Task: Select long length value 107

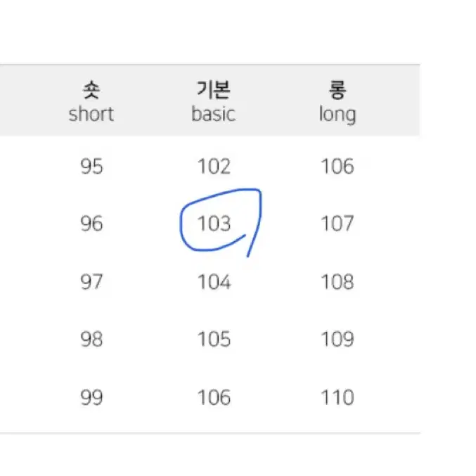Action: click(337, 224)
